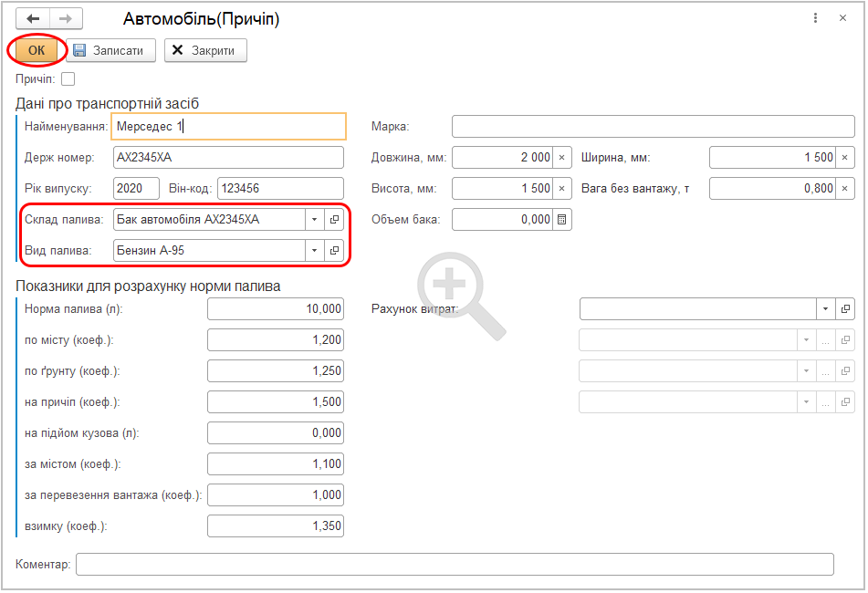The height and width of the screenshot is (593, 868).
Task: Click the на підйом кузова (л) field
Action: 276,433
